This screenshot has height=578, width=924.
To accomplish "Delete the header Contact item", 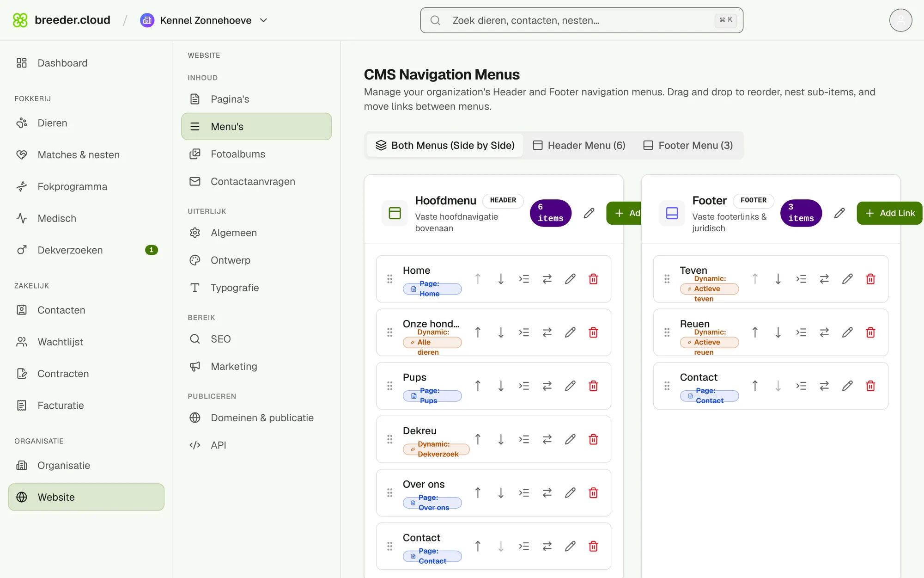I will [x=593, y=546].
